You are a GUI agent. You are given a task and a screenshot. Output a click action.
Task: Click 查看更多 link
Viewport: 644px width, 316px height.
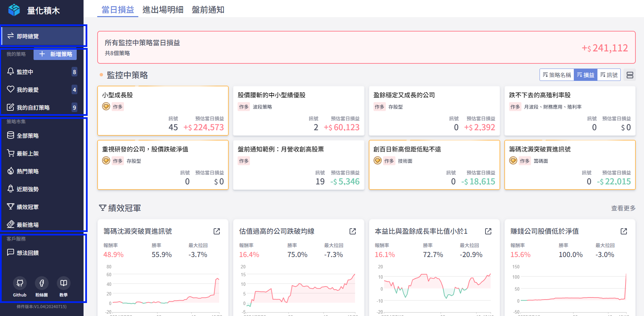click(x=623, y=208)
